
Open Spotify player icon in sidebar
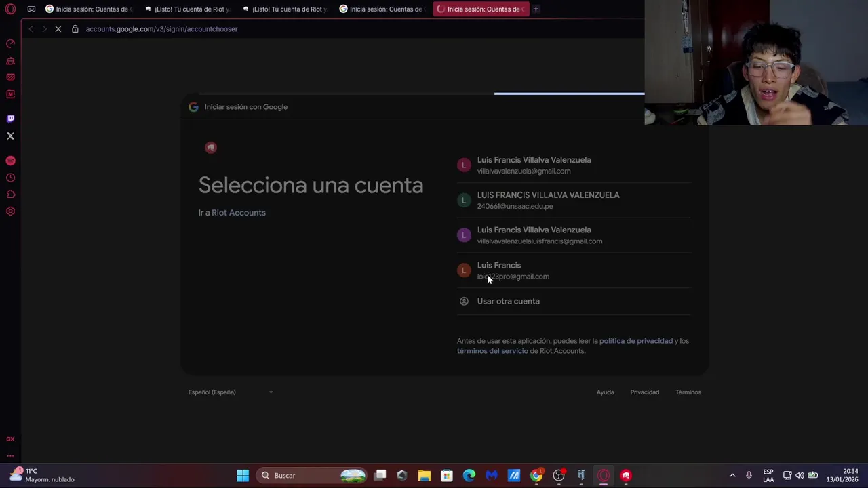click(10, 161)
